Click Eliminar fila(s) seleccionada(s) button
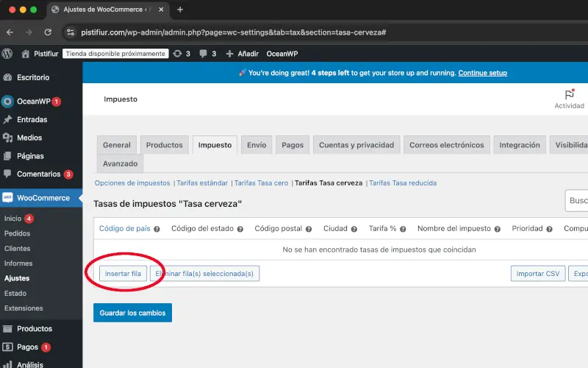This screenshot has width=588, height=368. (x=205, y=274)
